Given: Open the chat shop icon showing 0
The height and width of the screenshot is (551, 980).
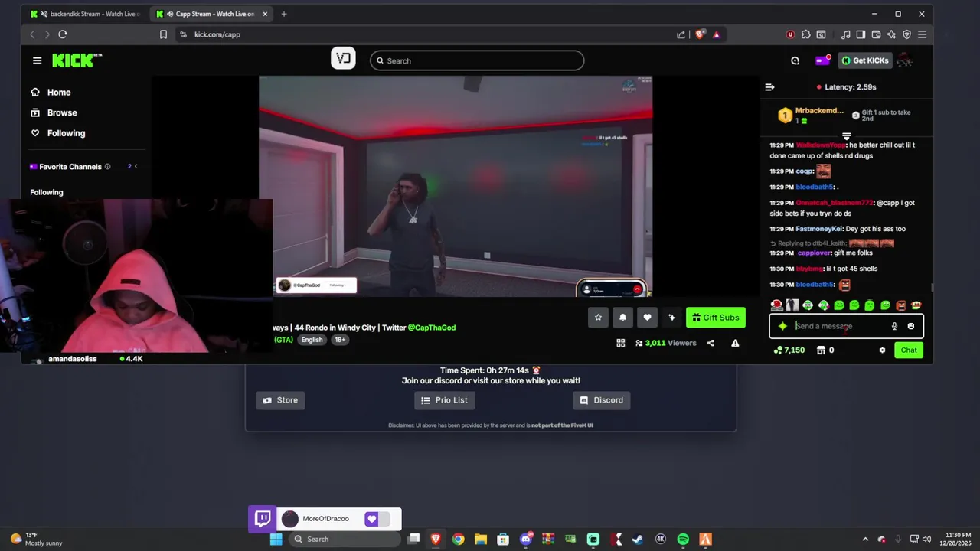Looking at the screenshot, I should click(825, 350).
